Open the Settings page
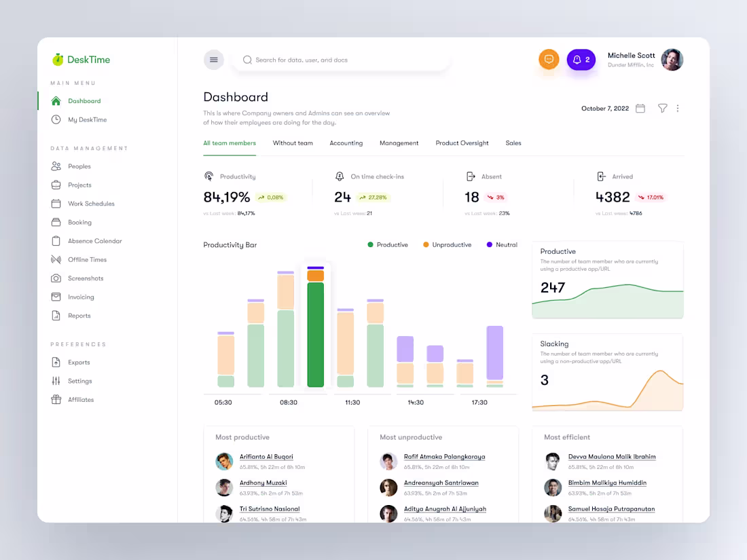Screen dimensions: 747x560 pos(79,381)
